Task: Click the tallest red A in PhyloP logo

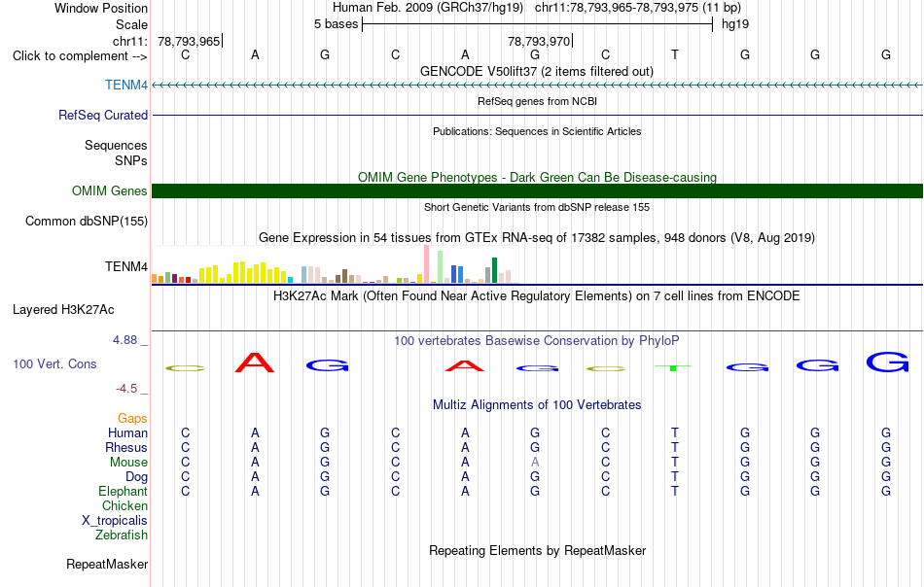Action: click(255, 363)
